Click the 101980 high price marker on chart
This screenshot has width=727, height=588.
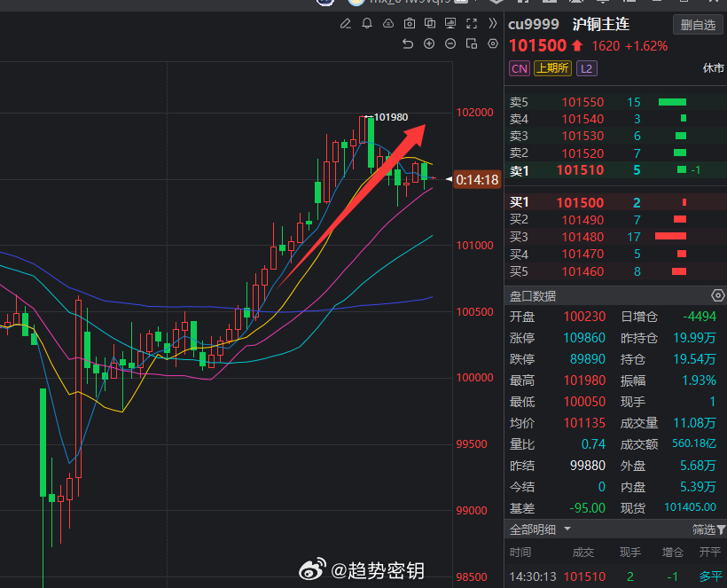pyautogui.click(x=391, y=117)
